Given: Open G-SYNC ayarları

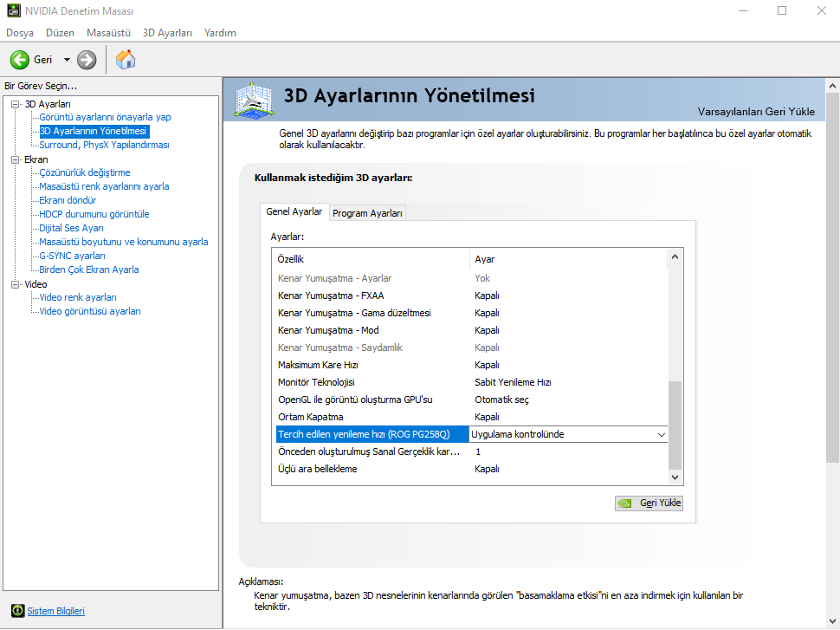Looking at the screenshot, I should [73, 256].
